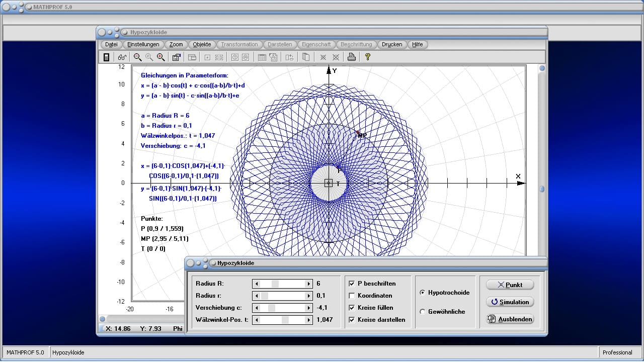This screenshot has height=362, width=644.
Task: Increase Wälzwinkel-Pos. t with right arrow
Action: pos(308,320)
